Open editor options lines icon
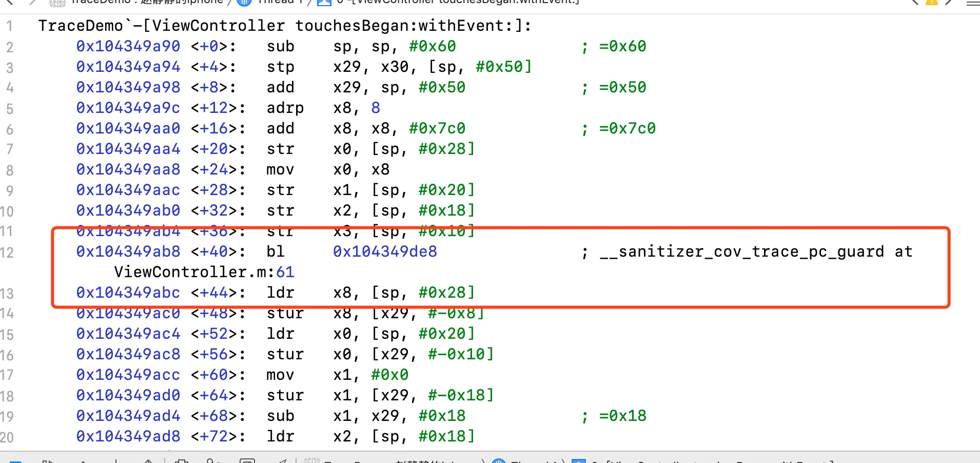This screenshot has width=980, height=463. [973, 3]
